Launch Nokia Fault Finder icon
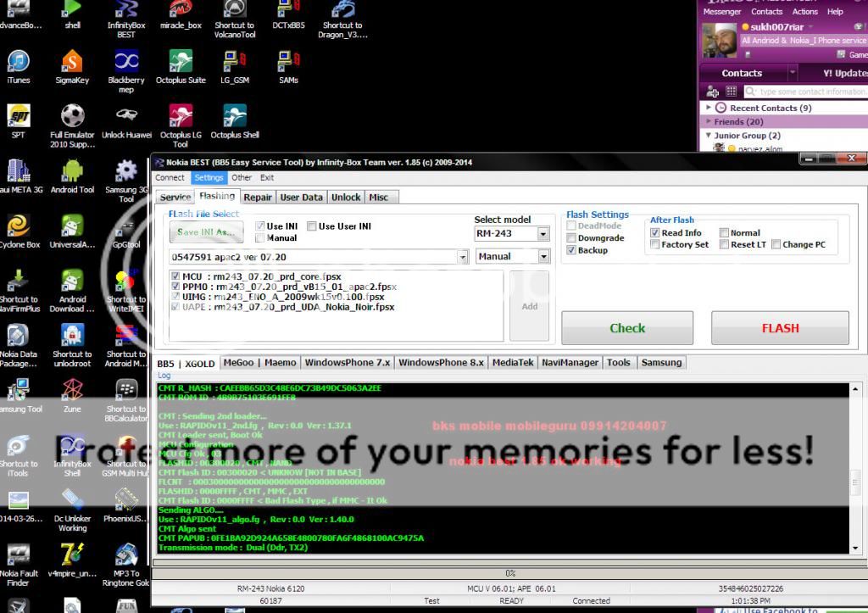This screenshot has height=613, width=868. (19, 565)
